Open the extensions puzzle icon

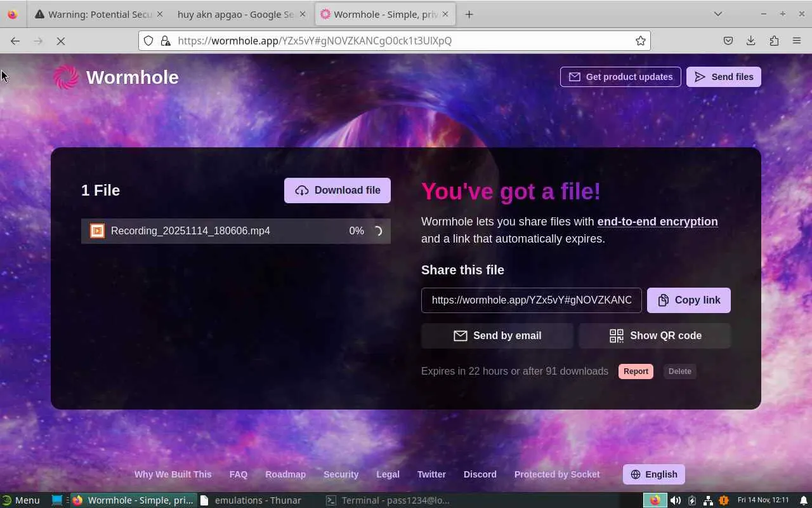point(774,41)
